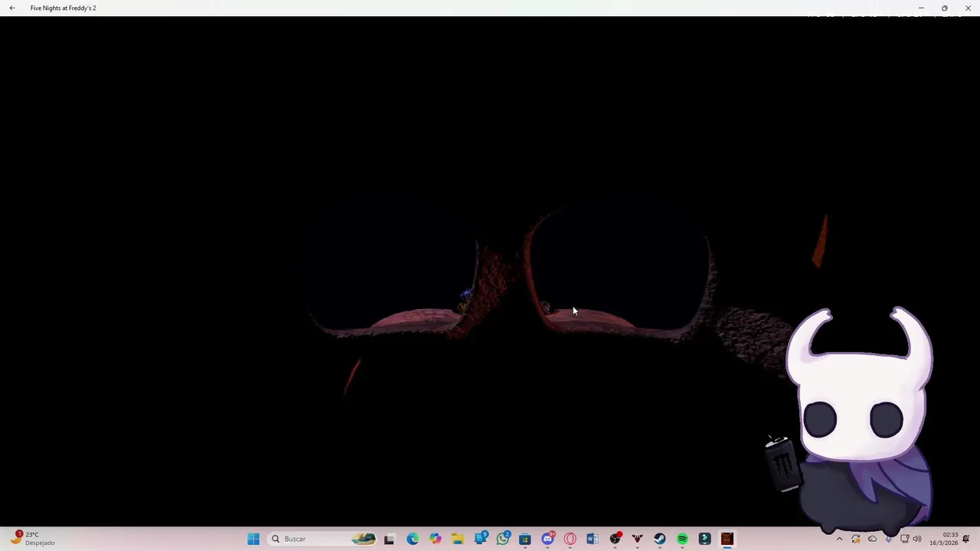980x551 pixels.
Task: Open the volume speaker tray icon
Action: (x=917, y=539)
